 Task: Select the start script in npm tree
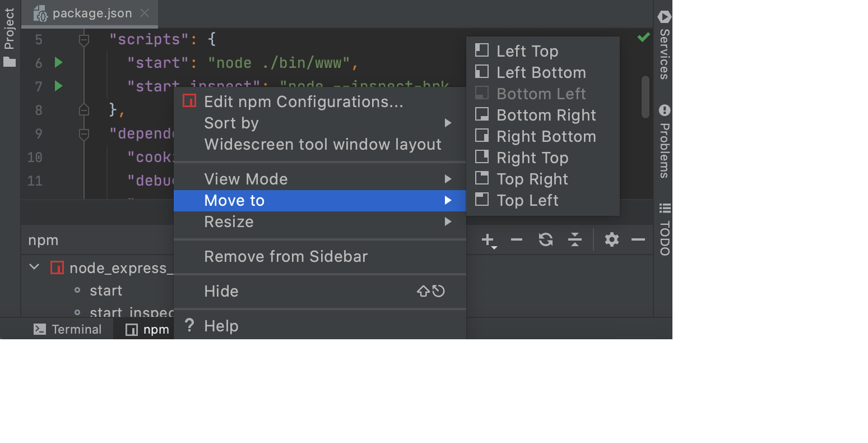(106, 290)
